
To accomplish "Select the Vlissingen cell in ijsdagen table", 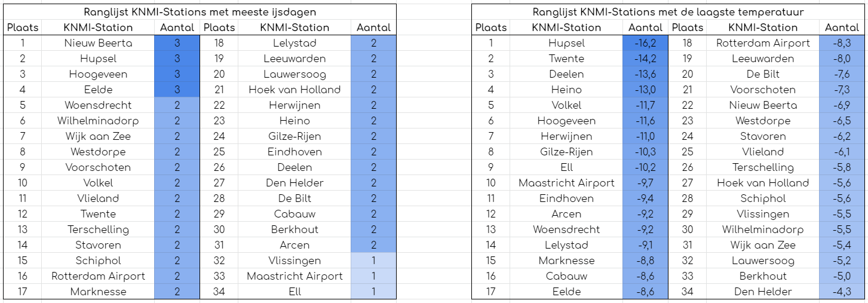I will (x=295, y=261).
